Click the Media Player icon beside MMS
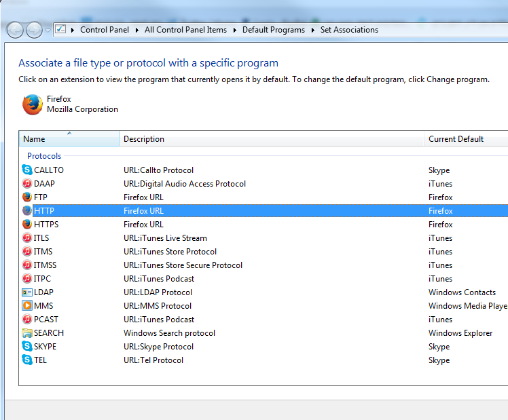The height and width of the screenshot is (420, 508). pos(27,306)
